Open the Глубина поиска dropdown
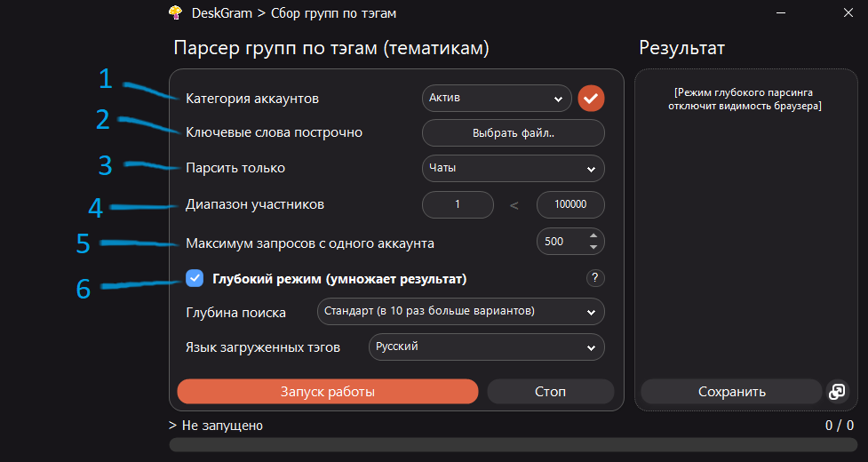The width and height of the screenshot is (868, 462). point(460,312)
